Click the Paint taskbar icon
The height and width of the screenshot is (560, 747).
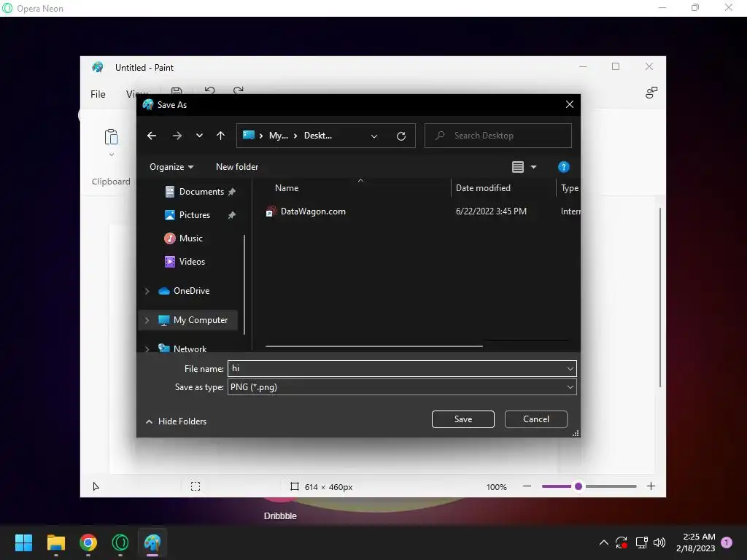[152, 542]
